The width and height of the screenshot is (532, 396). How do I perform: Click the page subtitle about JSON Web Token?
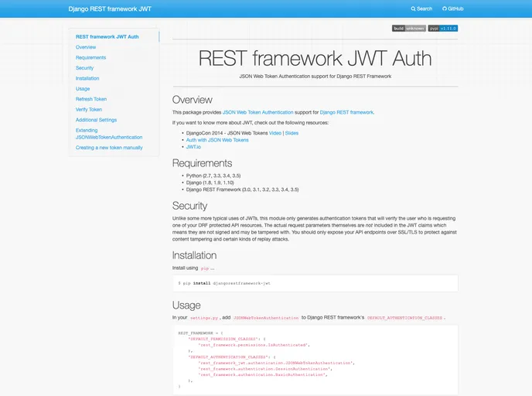coord(315,77)
